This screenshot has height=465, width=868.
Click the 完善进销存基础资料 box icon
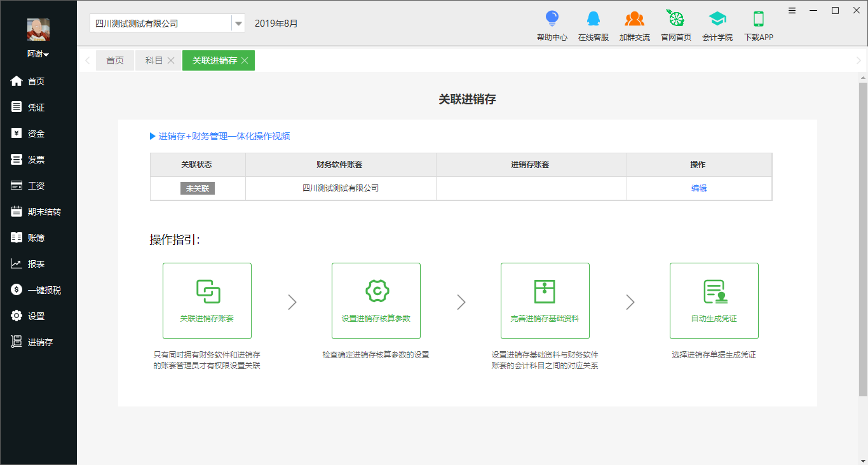545,291
